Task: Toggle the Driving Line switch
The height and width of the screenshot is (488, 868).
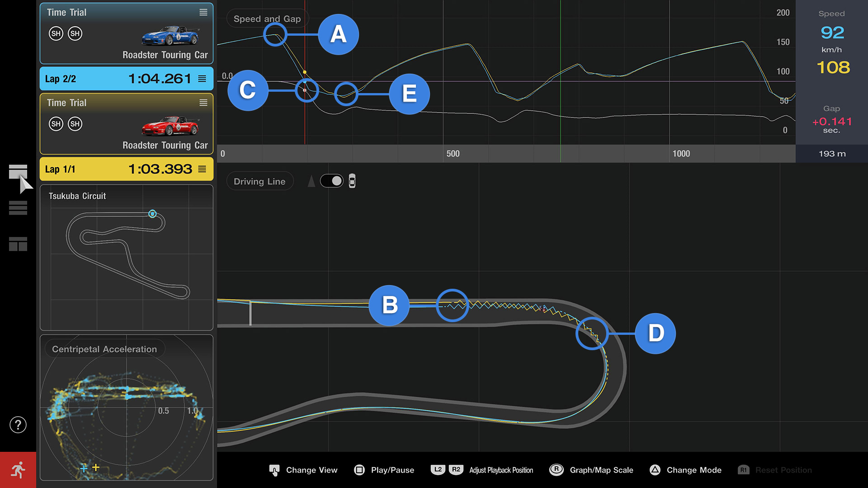Action: [332, 181]
